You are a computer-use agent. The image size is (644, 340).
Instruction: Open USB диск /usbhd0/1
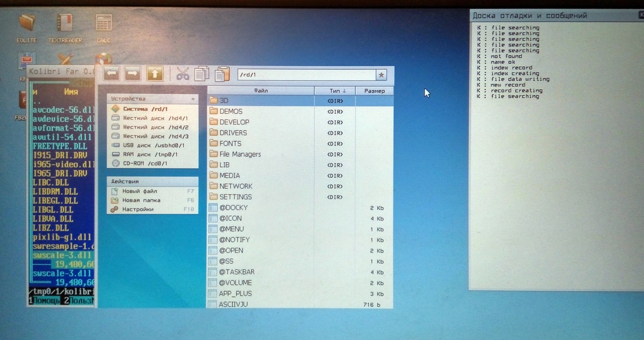coord(153,145)
